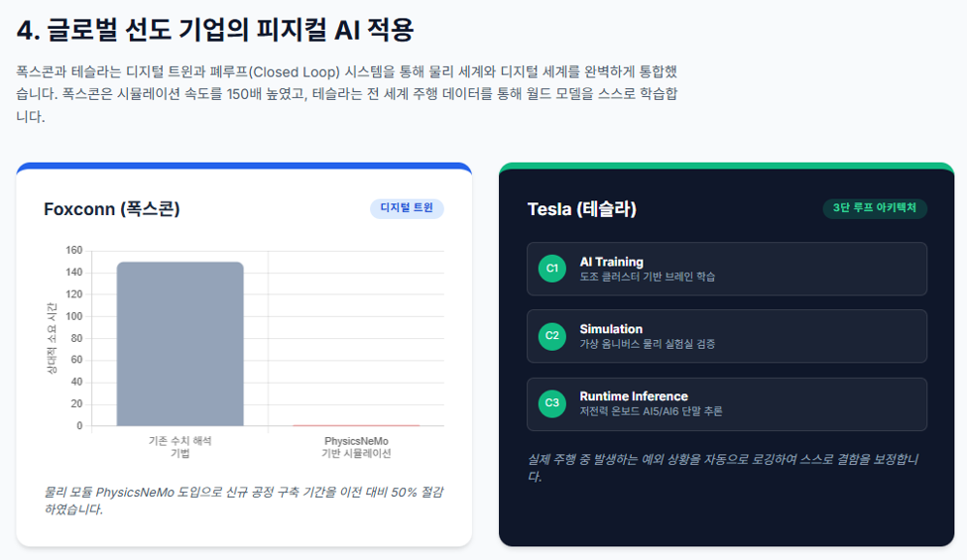Screen dimensions: 967x560
Task: Click the 상대적 소요 시간 y-axis title
Action: point(52,338)
